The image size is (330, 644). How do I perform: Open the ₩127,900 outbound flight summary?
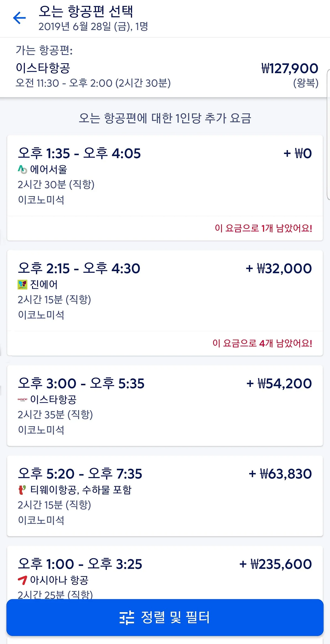[x=290, y=69]
